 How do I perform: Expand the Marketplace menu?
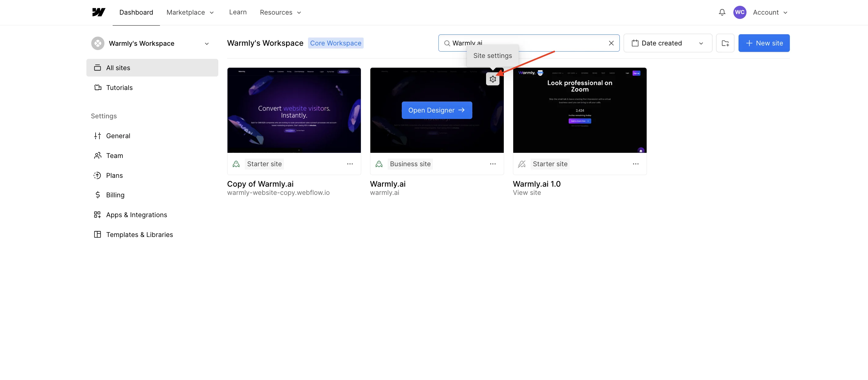pos(190,13)
